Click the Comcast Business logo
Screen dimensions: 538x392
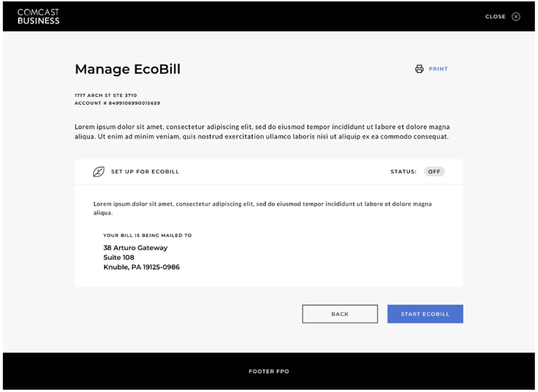38,17
